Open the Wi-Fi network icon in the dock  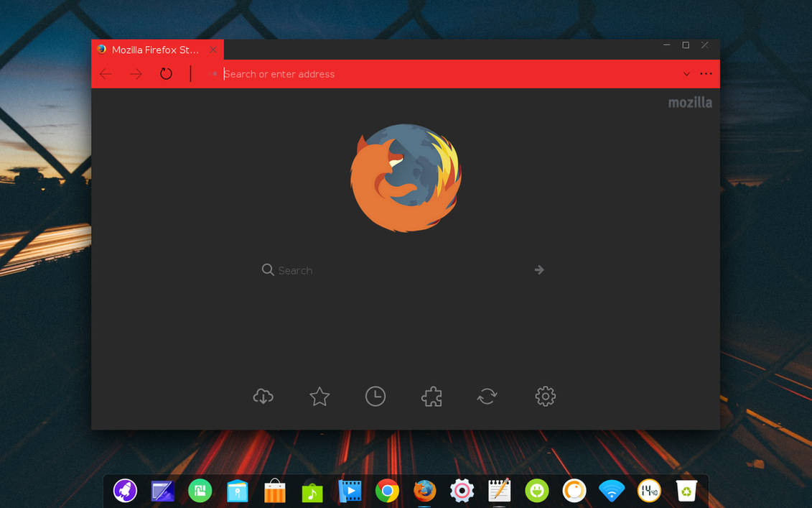pyautogui.click(x=612, y=490)
